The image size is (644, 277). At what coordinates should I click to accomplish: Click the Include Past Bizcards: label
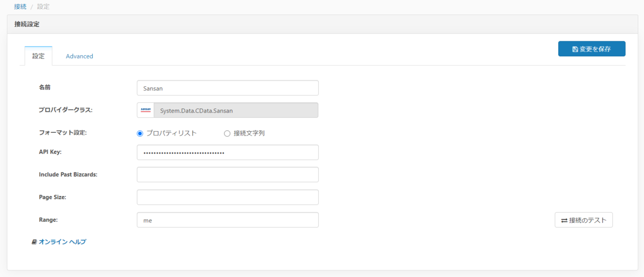coord(68,175)
